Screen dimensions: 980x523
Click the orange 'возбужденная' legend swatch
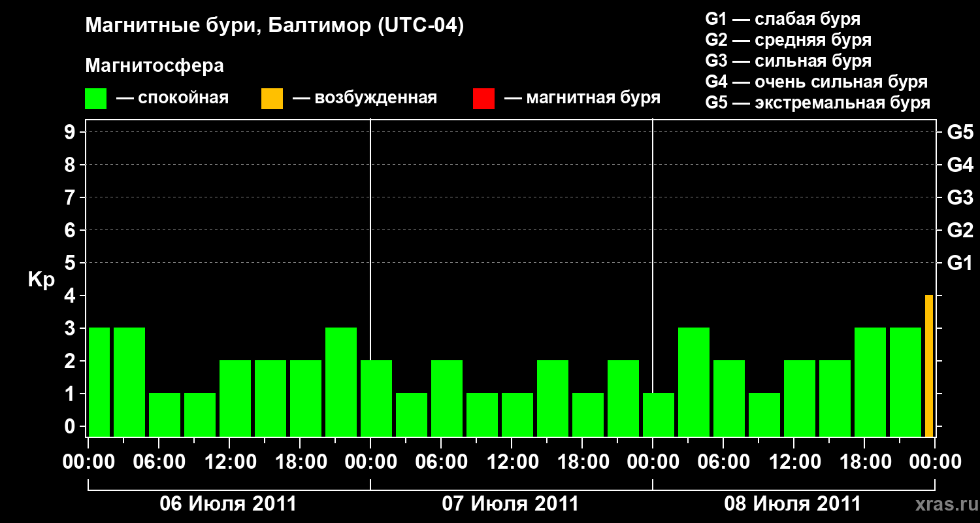[x=272, y=99]
